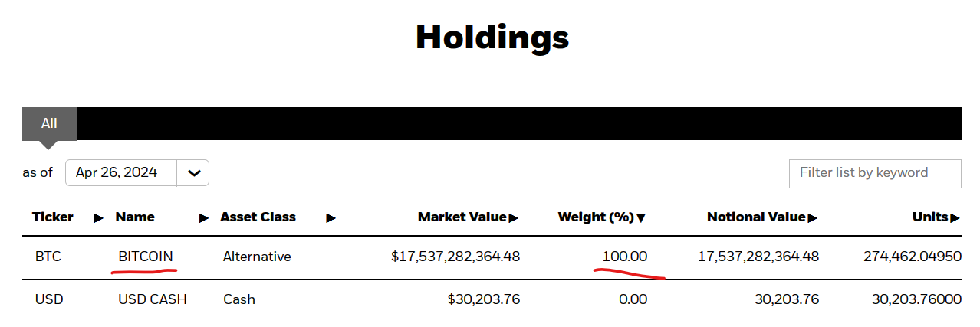Click the BITCOIN holding name
Image resolution: width=980 pixels, height=327 pixels.
146,257
